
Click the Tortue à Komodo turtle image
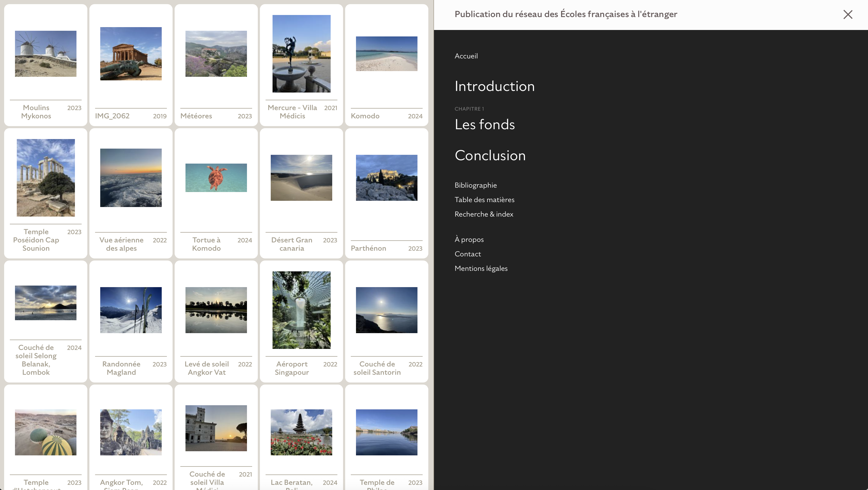(216, 178)
